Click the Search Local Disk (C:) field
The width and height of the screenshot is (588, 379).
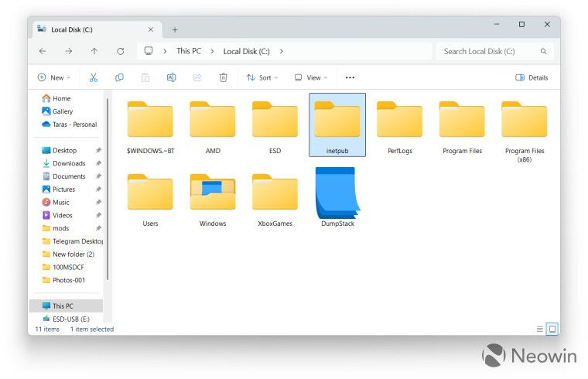coord(494,51)
